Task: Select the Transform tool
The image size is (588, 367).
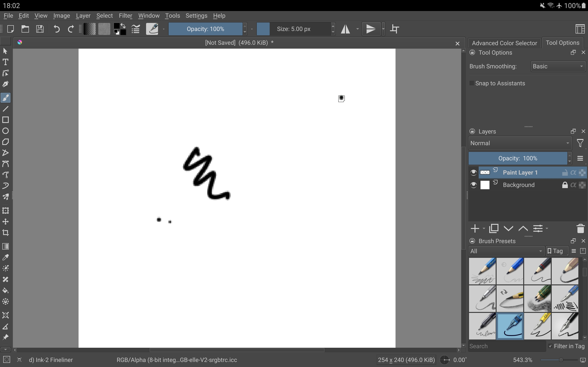Action: [6, 211]
